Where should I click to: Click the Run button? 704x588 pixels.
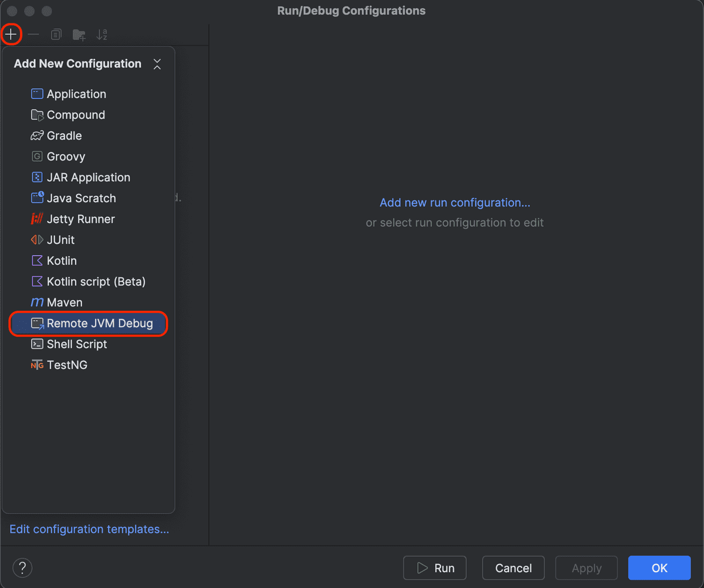[x=435, y=567]
